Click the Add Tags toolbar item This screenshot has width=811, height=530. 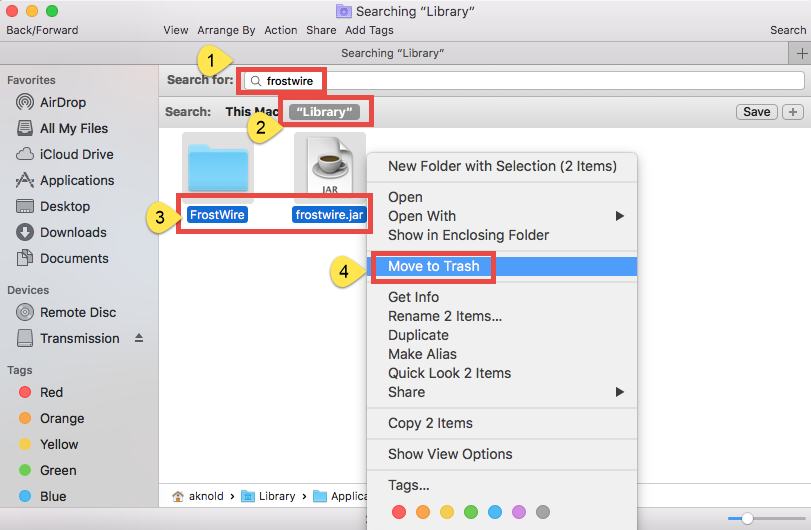tap(369, 30)
